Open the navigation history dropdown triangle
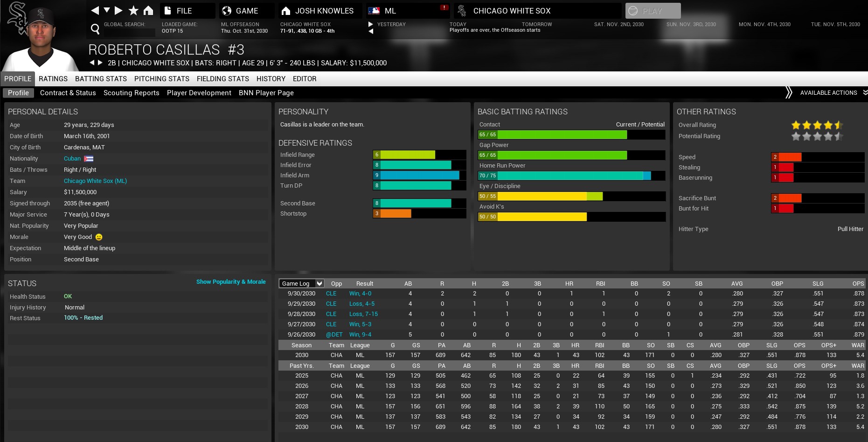The image size is (868, 442). point(107,10)
